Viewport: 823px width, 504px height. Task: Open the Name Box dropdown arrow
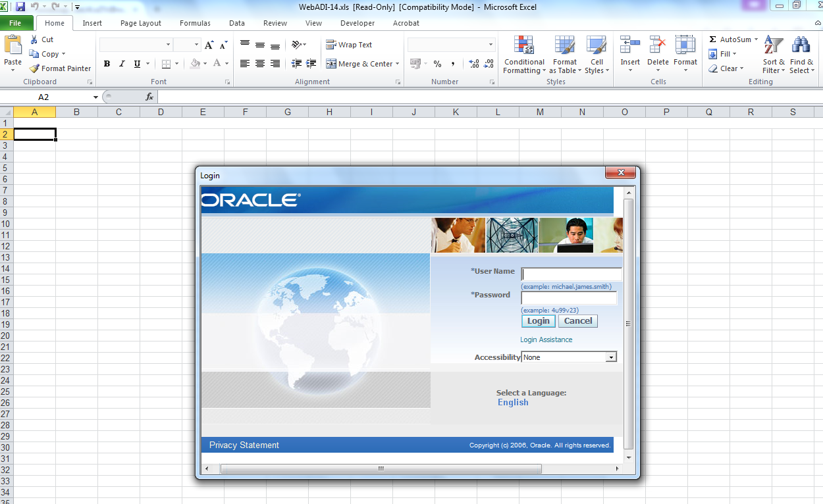[95, 97]
